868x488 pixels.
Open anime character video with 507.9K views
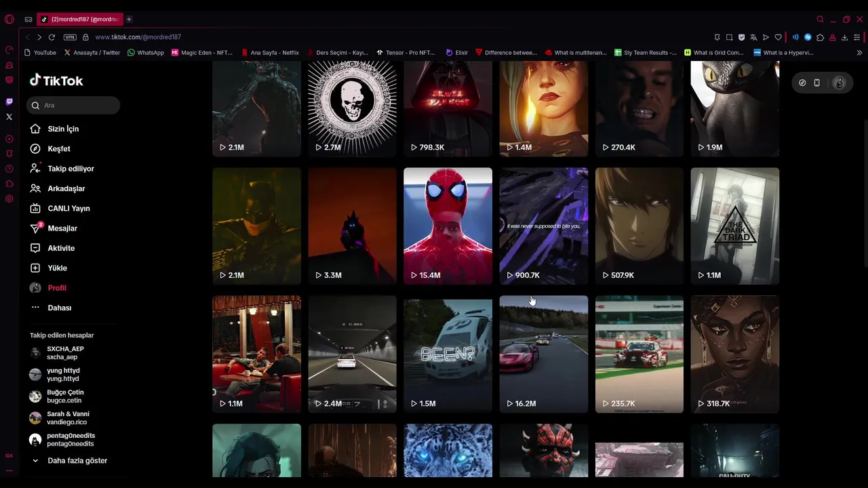point(639,226)
